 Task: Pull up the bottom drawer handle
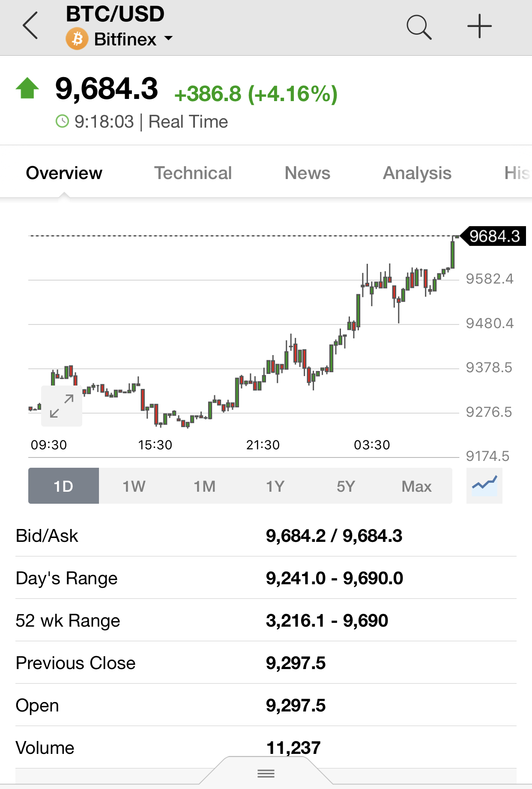click(x=266, y=773)
